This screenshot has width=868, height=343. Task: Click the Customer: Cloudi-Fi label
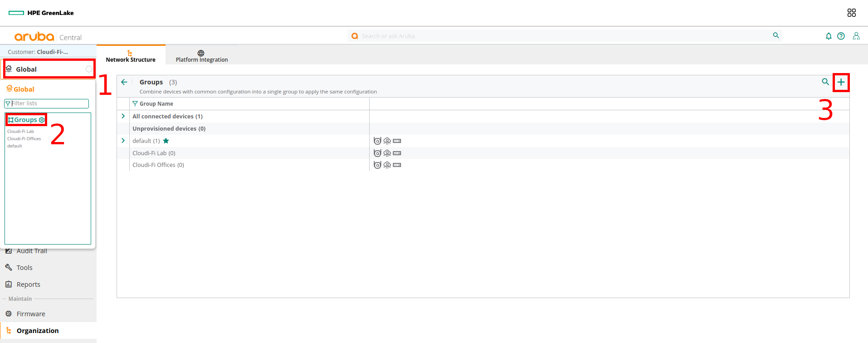point(38,52)
